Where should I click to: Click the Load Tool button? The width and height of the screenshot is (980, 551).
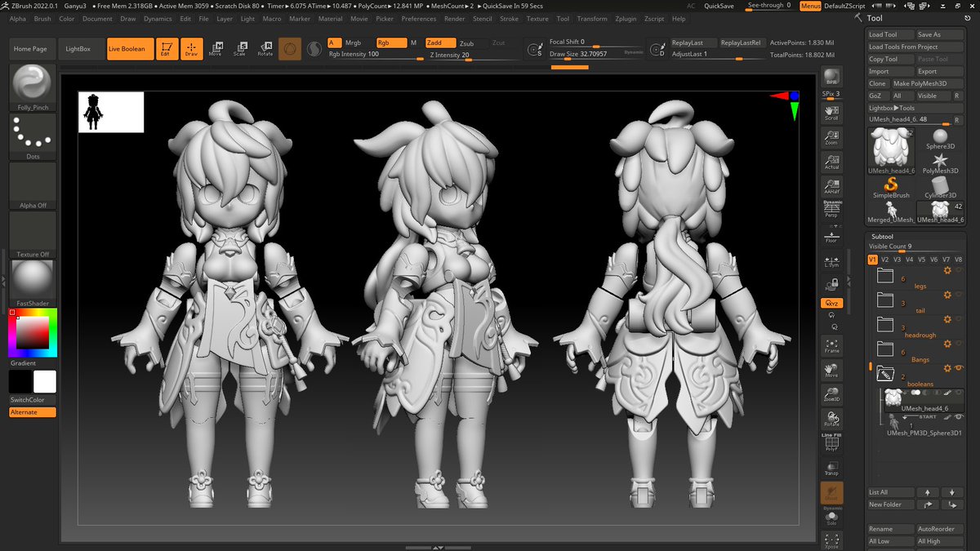coord(890,35)
